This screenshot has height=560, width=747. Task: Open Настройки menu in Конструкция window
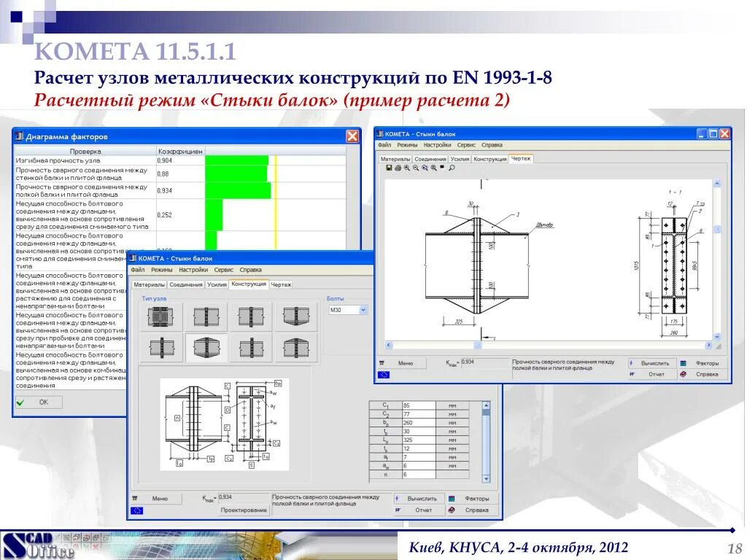pos(193,270)
